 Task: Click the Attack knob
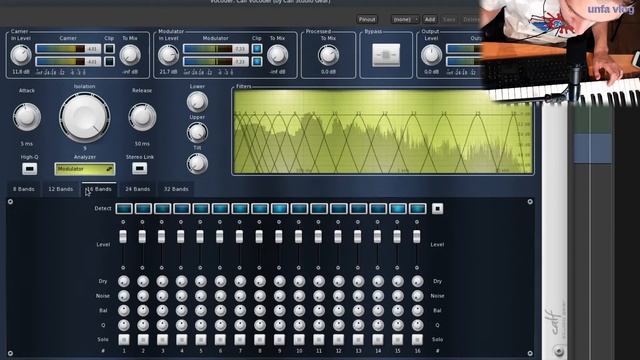point(27,117)
